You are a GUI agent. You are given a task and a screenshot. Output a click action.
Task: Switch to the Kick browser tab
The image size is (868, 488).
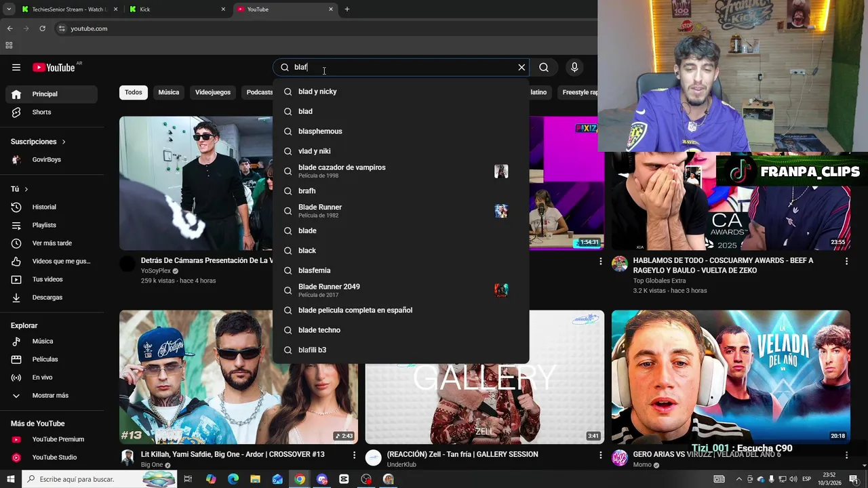[x=177, y=9]
